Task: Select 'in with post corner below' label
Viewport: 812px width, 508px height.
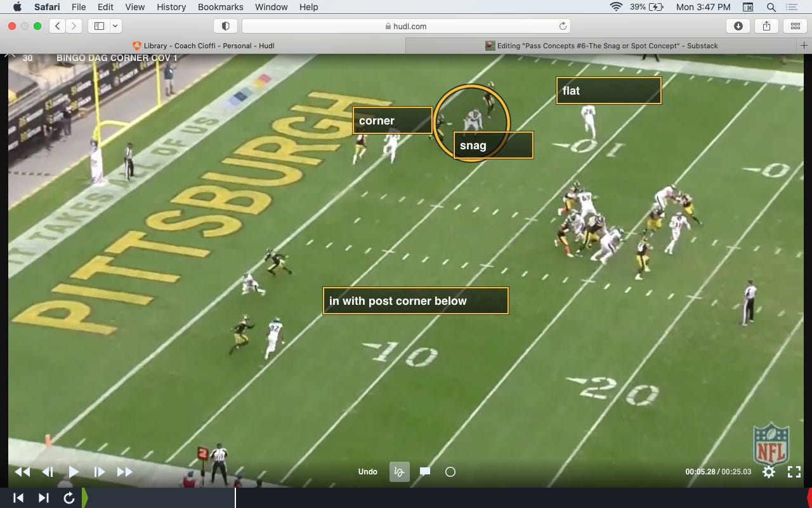Action: click(416, 301)
